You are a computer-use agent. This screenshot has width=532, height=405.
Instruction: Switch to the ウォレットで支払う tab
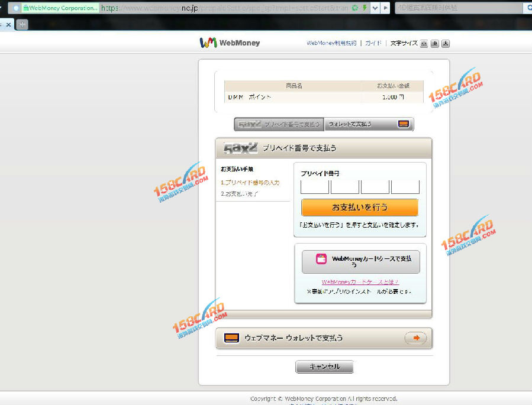tap(369, 124)
